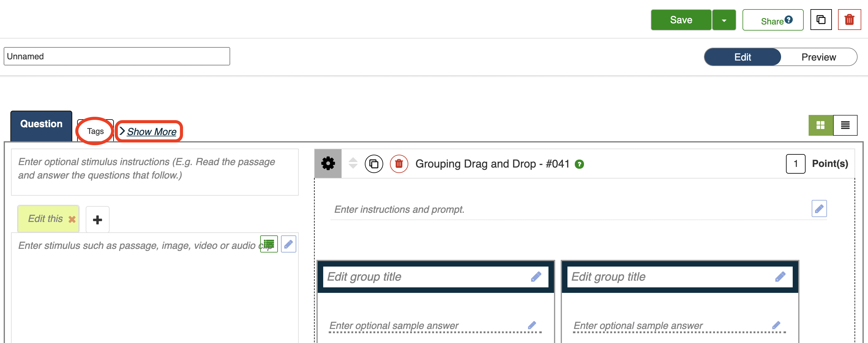The image size is (868, 343).
Task: Open question settings gear icon
Action: (327, 164)
